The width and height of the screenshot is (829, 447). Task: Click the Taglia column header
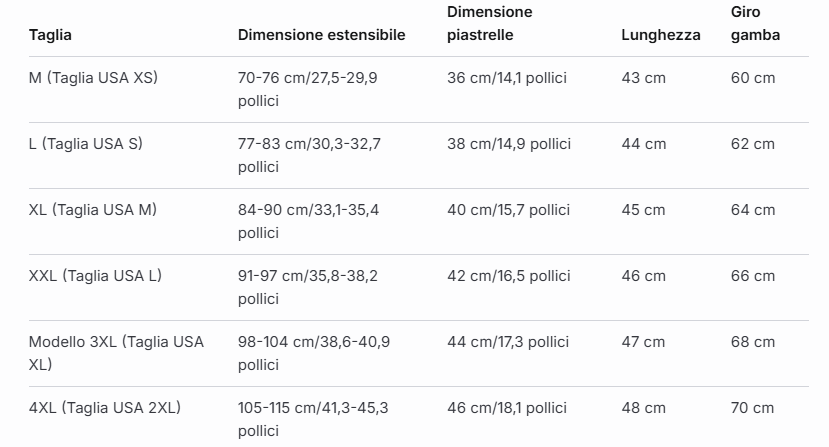50,35
